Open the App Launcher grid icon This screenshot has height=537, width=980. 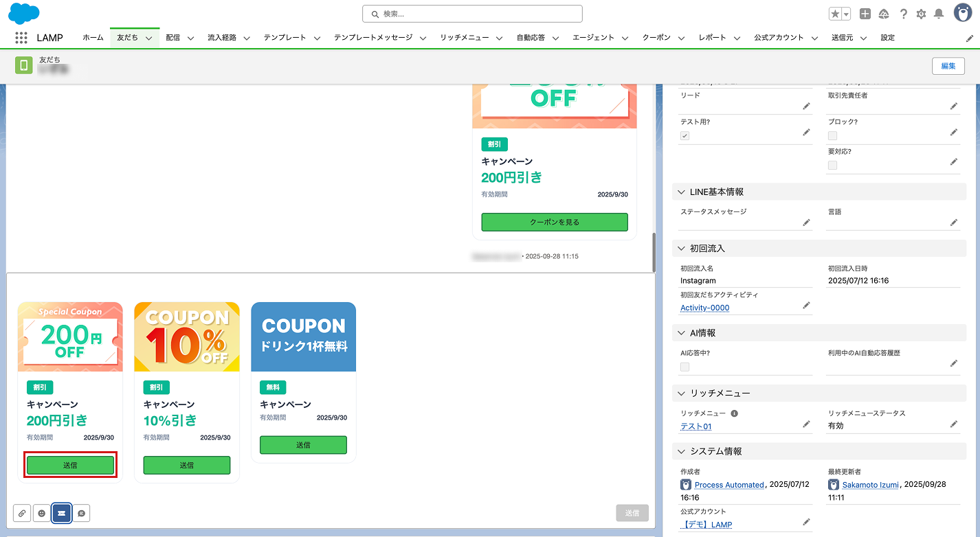(21, 38)
